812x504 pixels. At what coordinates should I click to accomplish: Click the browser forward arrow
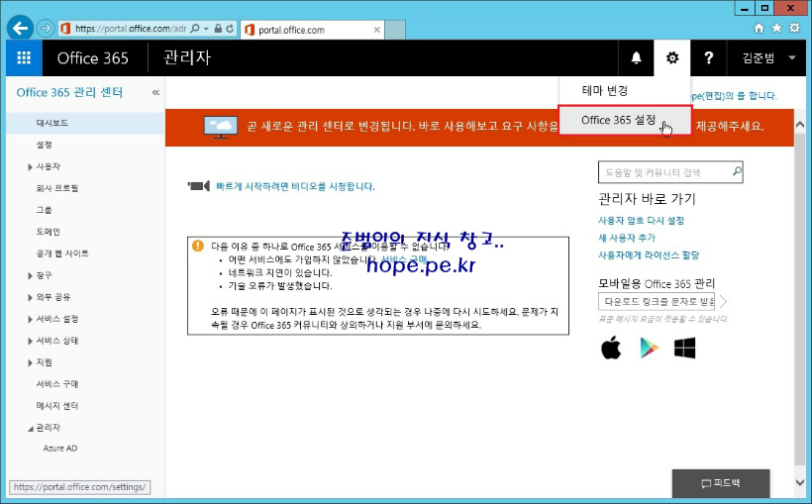pyautogui.click(x=46, y=28)
